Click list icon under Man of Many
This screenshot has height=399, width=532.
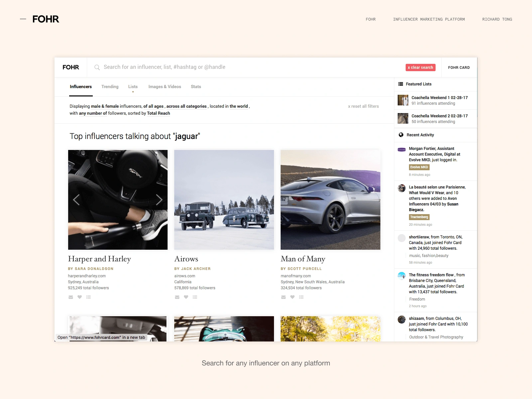(301, 297)
